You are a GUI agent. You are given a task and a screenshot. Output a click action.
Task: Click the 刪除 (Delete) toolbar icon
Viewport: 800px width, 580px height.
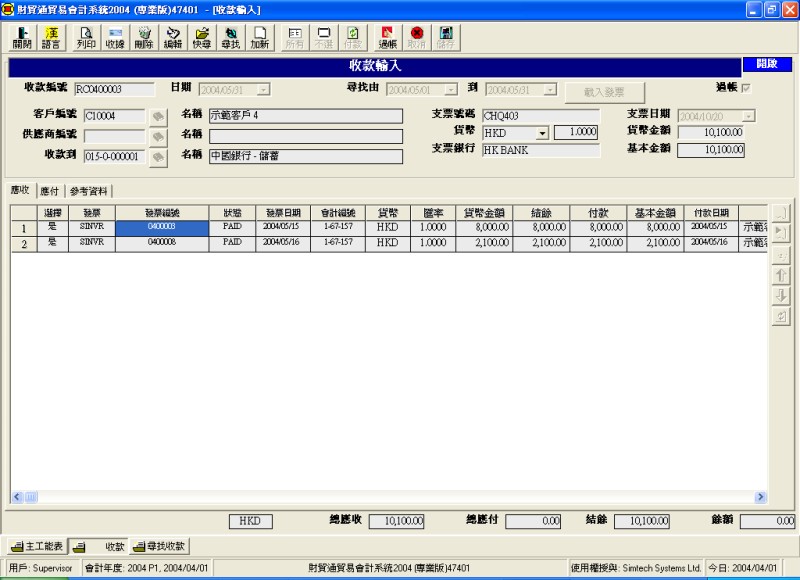[x=144, y=37]
